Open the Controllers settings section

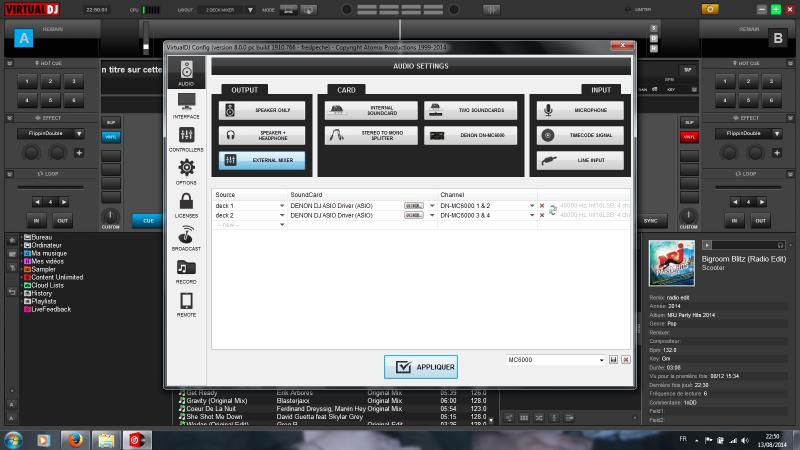(x=185, y=138)
